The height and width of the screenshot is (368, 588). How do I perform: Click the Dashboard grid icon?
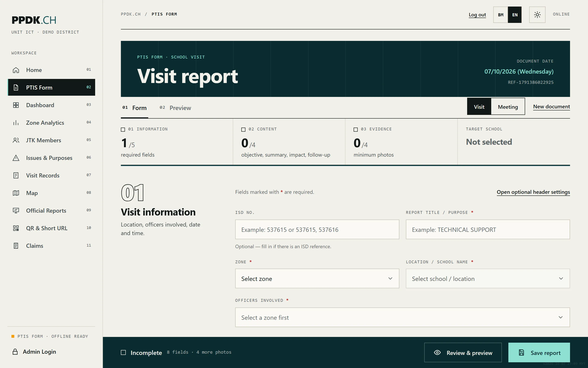[x=16, y=105]
